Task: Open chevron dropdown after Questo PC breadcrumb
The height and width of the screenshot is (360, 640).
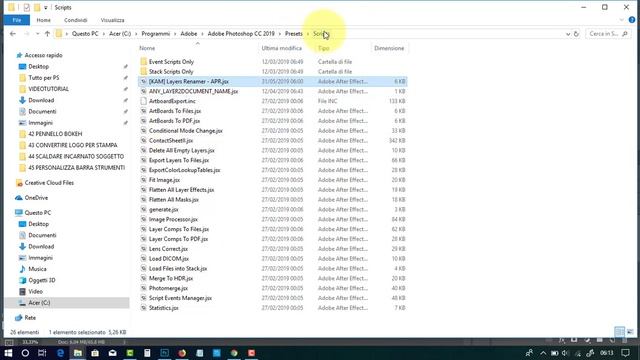Action: coord(104,34)
